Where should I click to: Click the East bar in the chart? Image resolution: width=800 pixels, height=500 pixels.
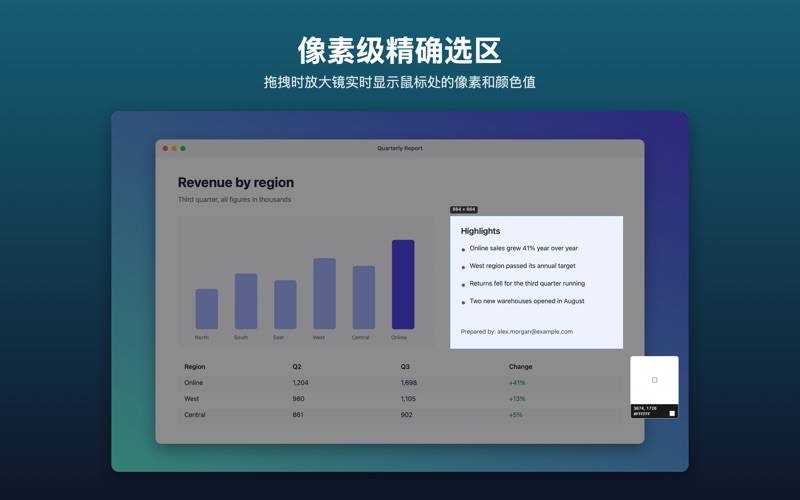(x=285, y=305)
